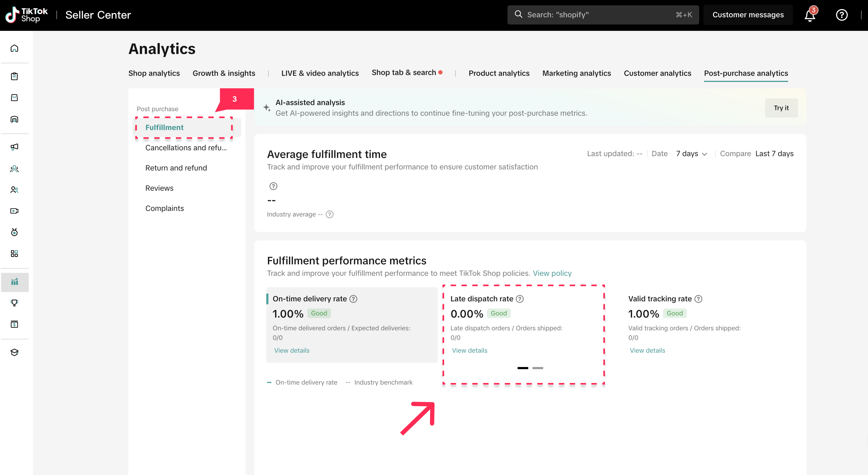Open the LIVE video camera sidebar icon
Viewport: 868px width, 475px height.
click(15, 211)
